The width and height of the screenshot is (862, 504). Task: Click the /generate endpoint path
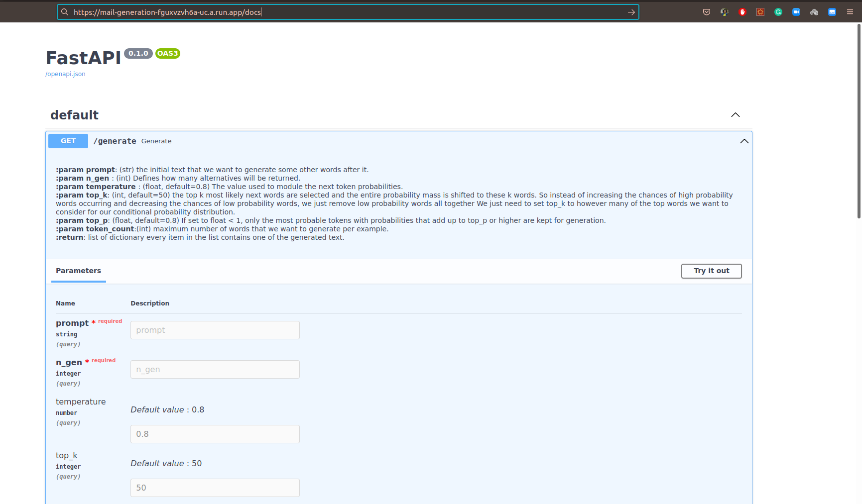click(115, 141)
